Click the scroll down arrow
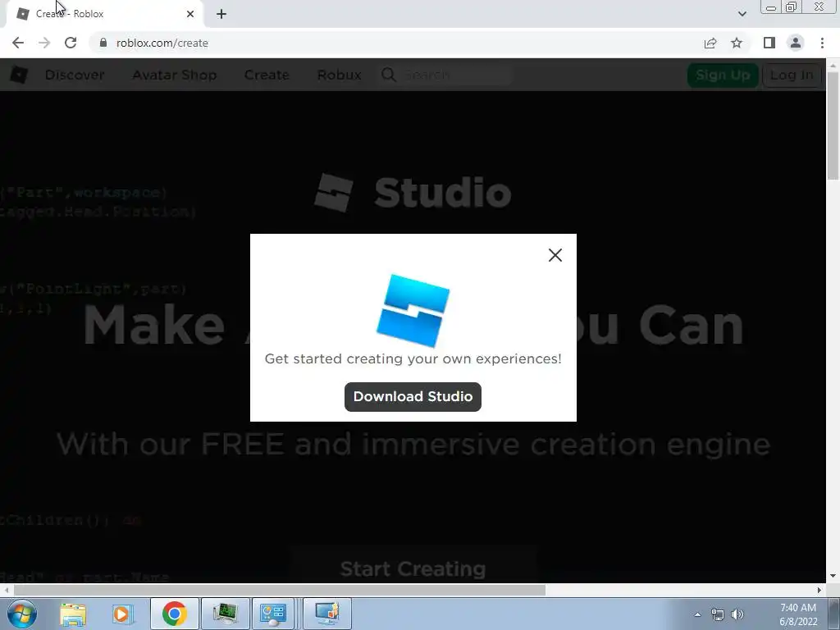Image resolution: width=840 pixels, height=630 pixels. click(833, 576)
